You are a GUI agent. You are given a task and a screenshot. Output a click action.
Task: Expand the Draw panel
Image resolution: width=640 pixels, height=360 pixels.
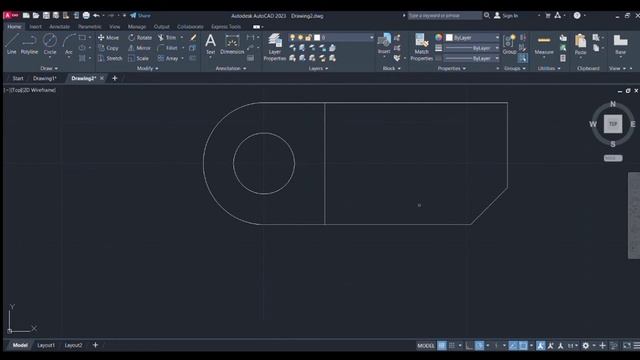pos(49,69)
